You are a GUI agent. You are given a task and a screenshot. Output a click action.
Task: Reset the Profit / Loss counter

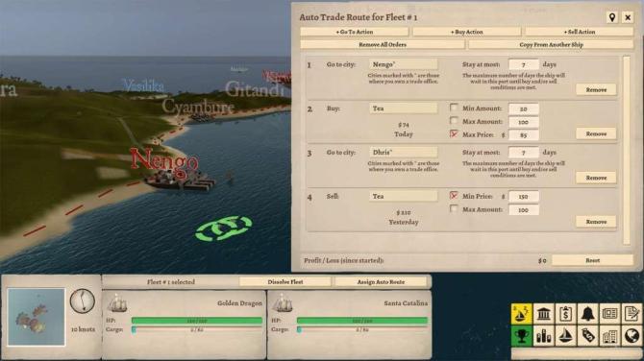[592, 260]
